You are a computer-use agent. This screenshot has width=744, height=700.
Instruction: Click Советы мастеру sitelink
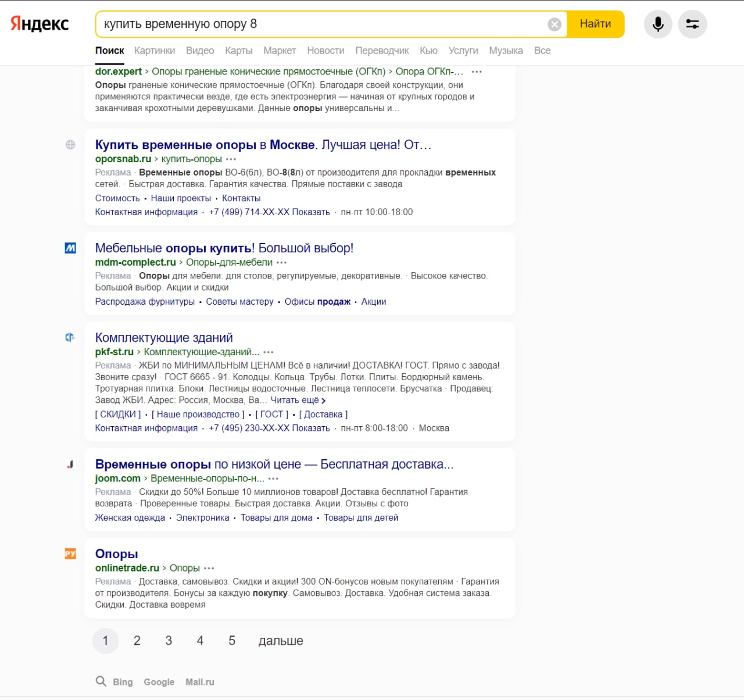[x=239, y=302]
